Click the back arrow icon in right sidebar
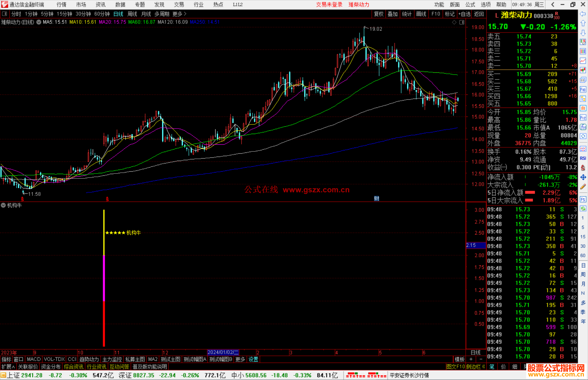 click(x=583, y=14)
